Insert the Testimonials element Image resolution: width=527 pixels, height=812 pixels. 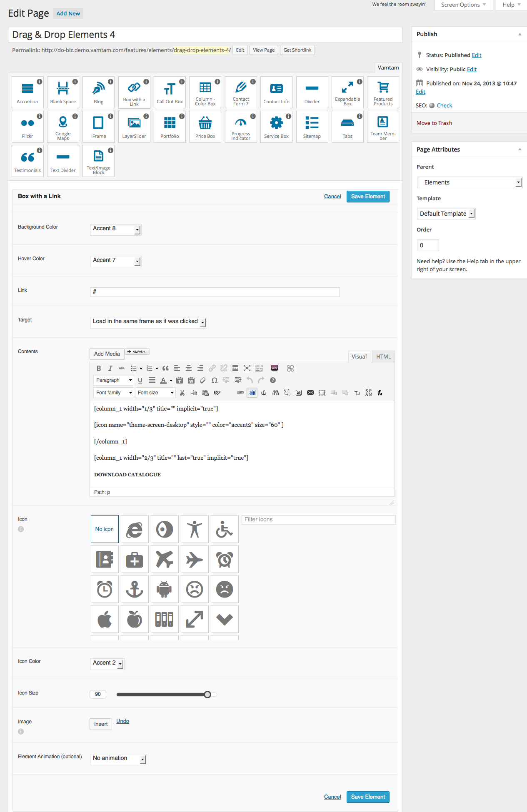click(27, 161)
